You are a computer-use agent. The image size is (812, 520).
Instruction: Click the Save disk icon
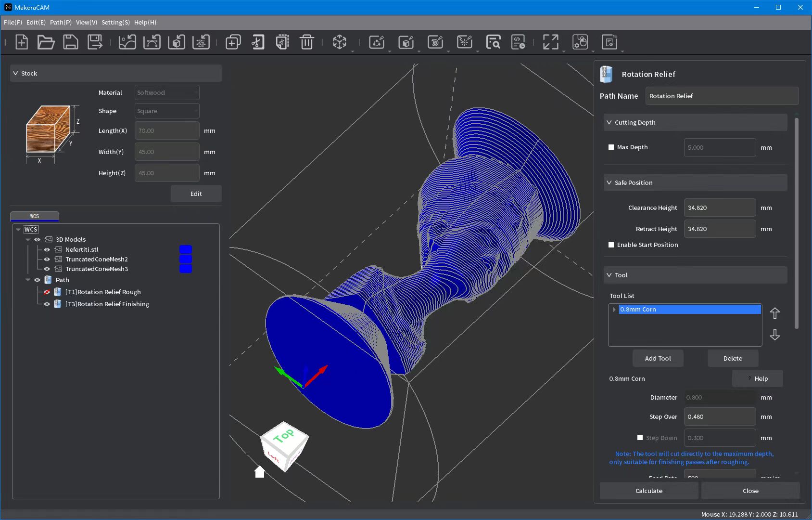71,42
